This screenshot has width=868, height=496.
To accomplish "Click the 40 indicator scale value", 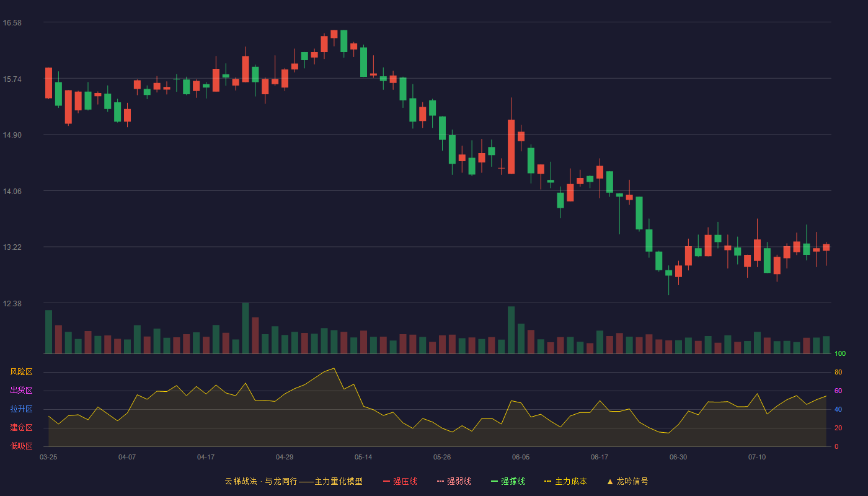I will tap(838, 410).
